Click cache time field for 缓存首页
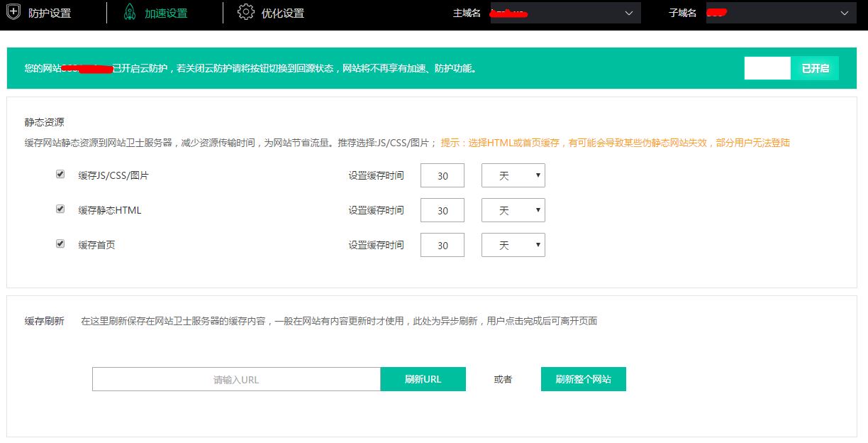Screen dimensions: 868x443 click(442, 244)
